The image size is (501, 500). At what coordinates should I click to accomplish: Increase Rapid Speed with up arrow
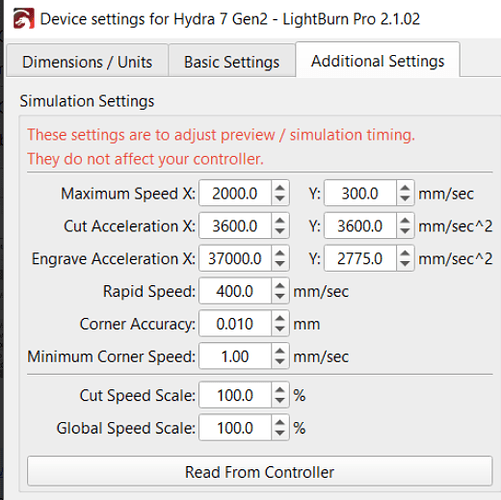(280, 285)
